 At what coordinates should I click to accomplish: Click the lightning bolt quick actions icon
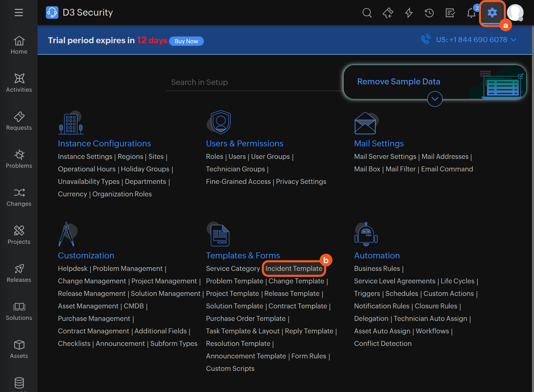[409, 13]
